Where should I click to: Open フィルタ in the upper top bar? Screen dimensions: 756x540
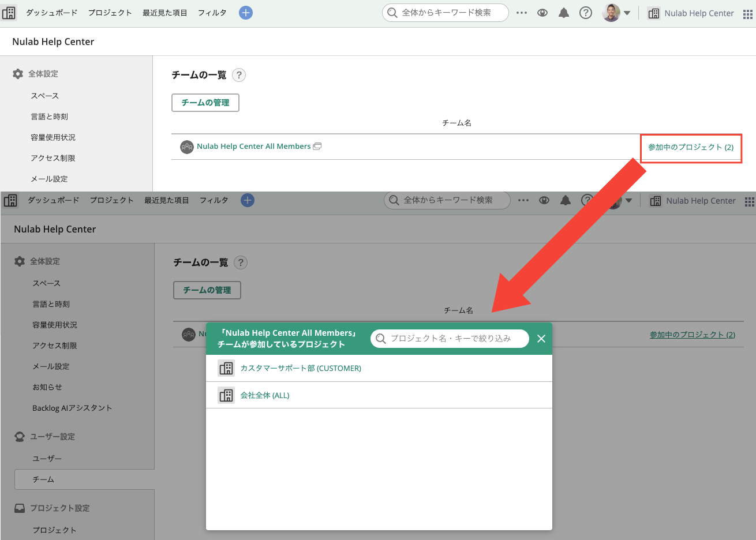212,13
